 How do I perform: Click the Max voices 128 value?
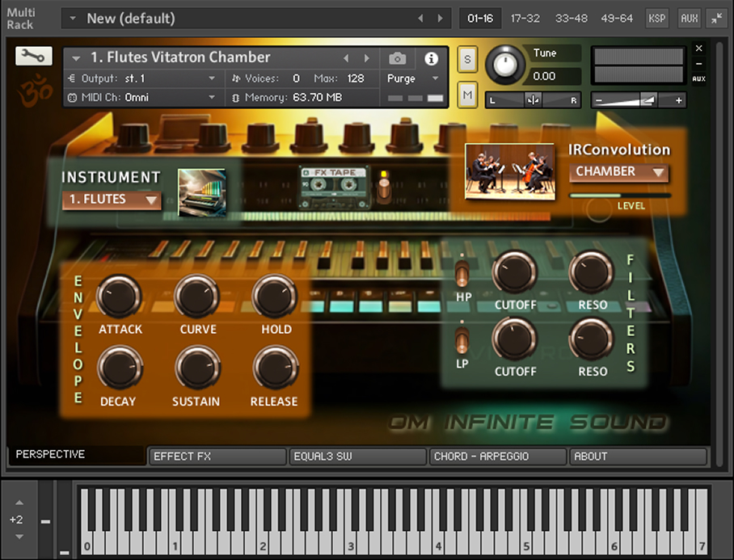[x=356, y=78]
